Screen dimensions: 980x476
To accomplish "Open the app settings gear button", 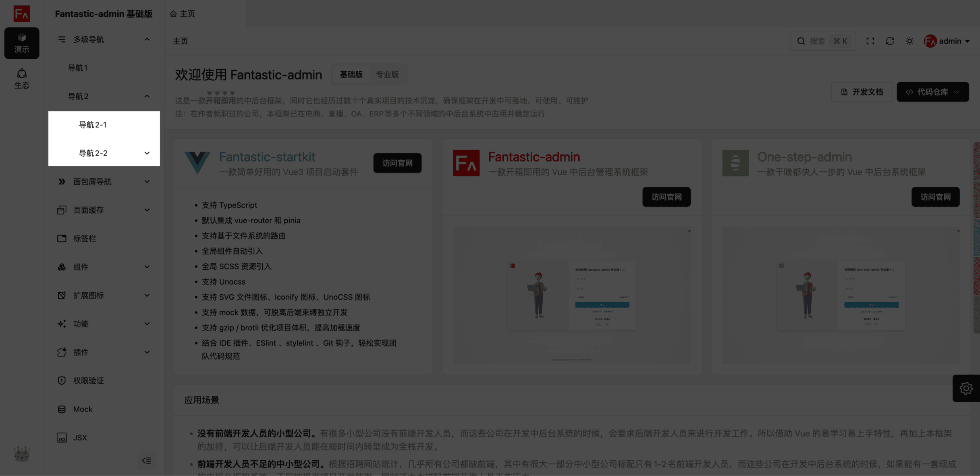I will [x=966, y=388].
